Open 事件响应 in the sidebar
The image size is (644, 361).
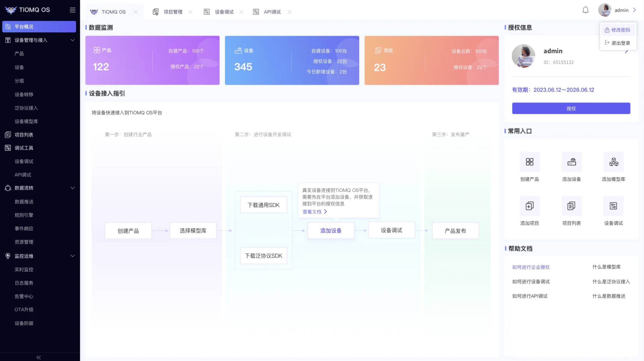24,229
